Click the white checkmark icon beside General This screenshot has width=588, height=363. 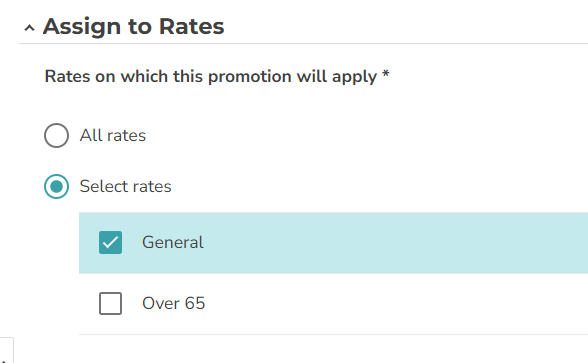click(110, 243)
